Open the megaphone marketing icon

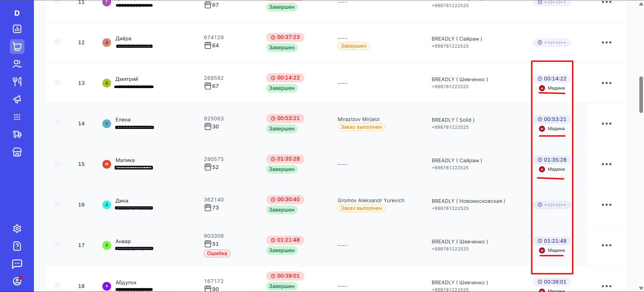pyautogui.click(x=17, y=99)
